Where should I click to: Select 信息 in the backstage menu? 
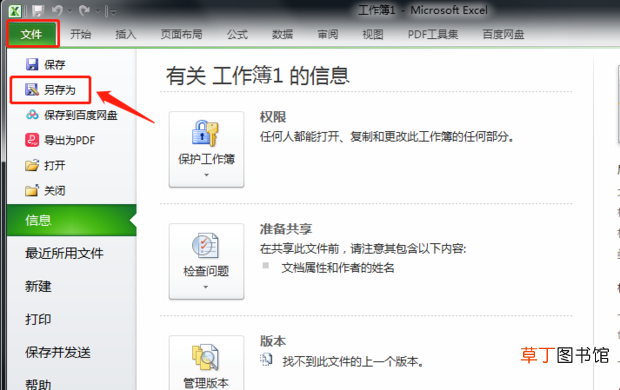pos(72,220)
